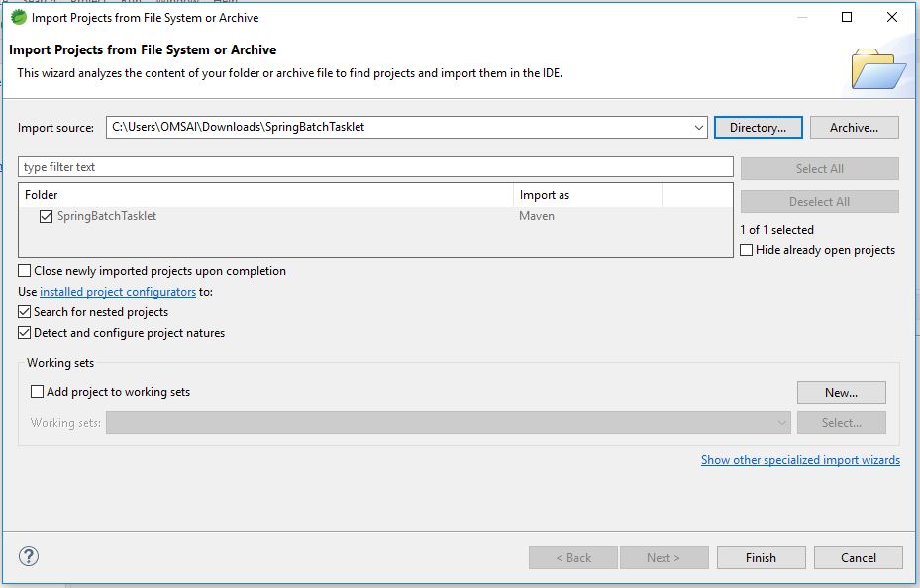The width and height of the screenshot is (920, 588).
Task: Uncheck the SpringBatchTasklet project
Action: (x=46, y=215)
